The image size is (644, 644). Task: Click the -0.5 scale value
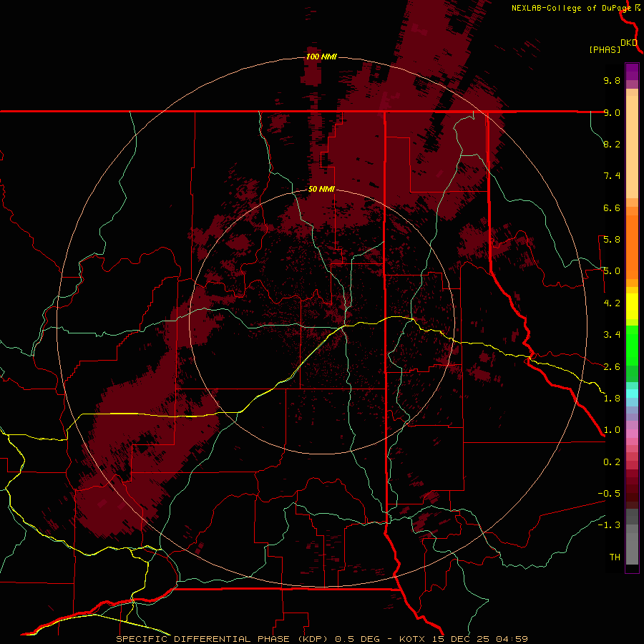[x=609, y=494]
